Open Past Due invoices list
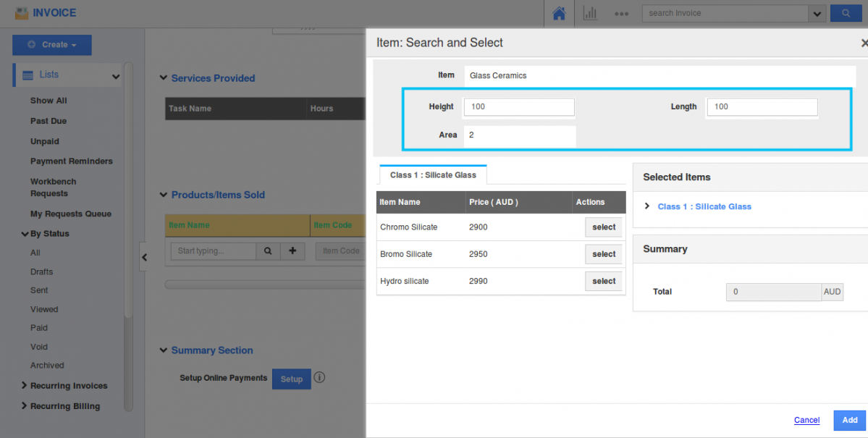 pyautogui.click(x=49, y=121)
